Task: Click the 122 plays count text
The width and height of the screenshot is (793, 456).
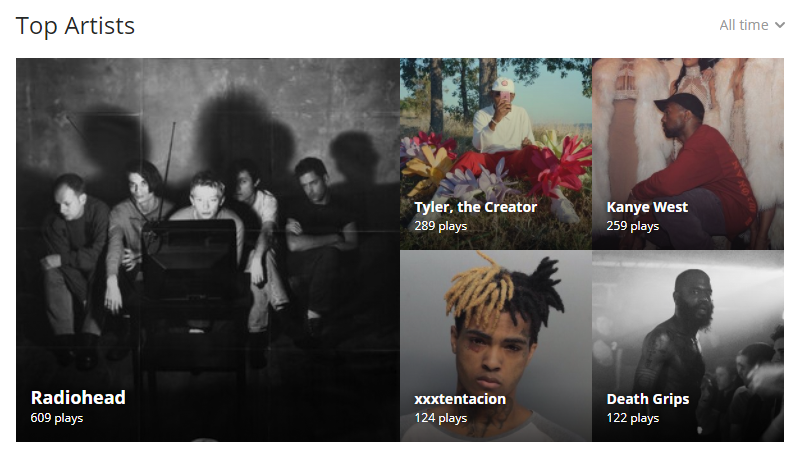Action: point(633,418)
